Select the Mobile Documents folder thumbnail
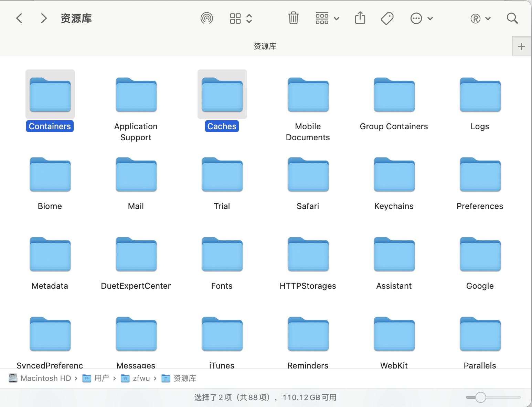 click(308, 95)
